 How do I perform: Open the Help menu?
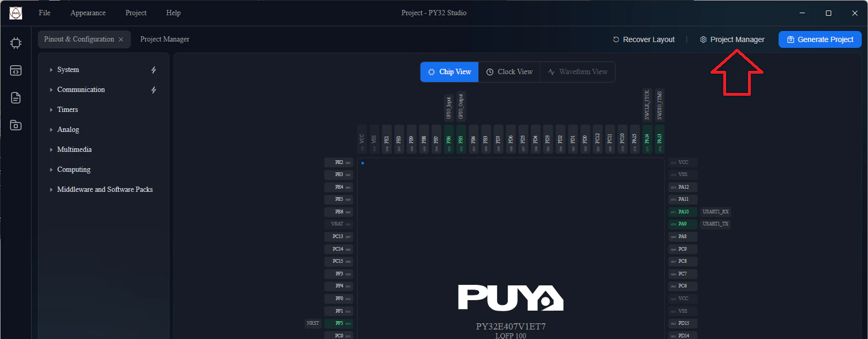[173, 13]
